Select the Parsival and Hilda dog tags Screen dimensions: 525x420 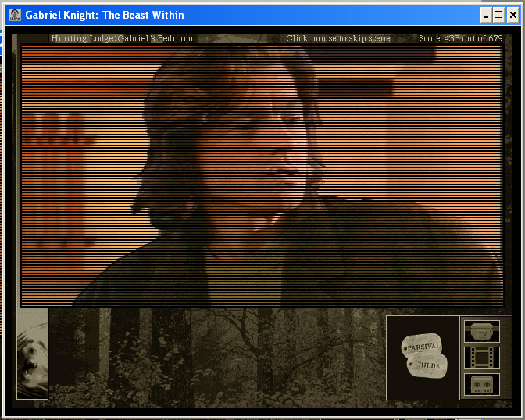(x=424, y=356)
